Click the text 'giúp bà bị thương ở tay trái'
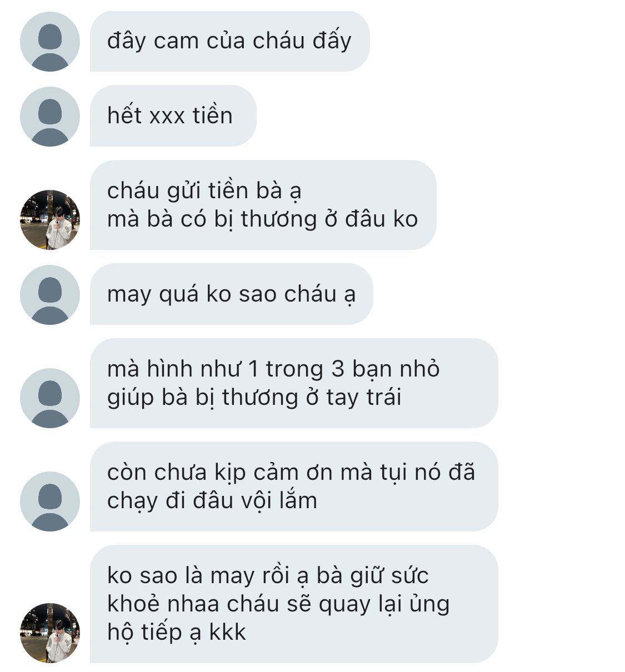 254,398
